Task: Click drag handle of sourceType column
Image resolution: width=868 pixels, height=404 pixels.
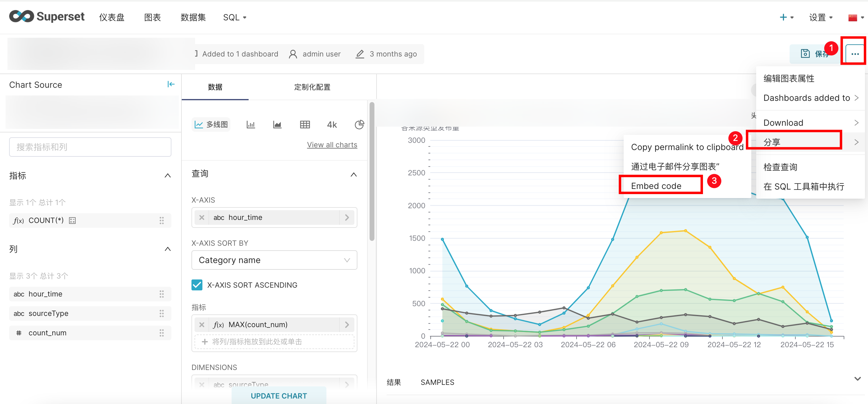Action: coord(162,313)
